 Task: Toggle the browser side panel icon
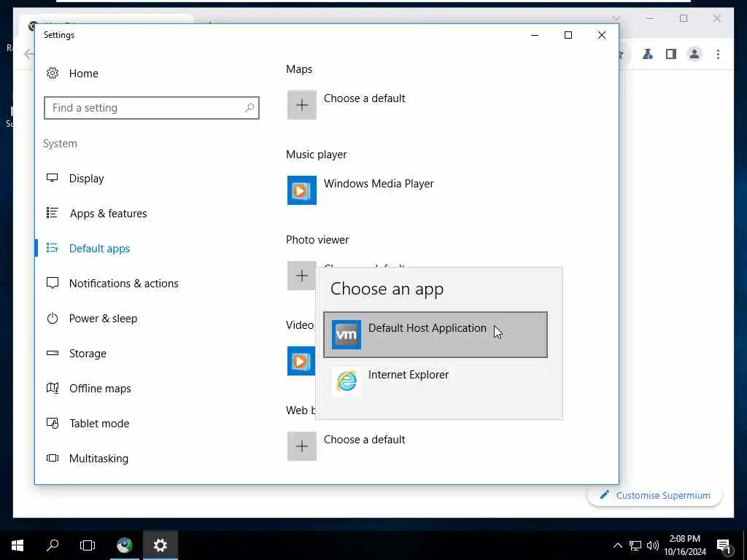[671, 54]
